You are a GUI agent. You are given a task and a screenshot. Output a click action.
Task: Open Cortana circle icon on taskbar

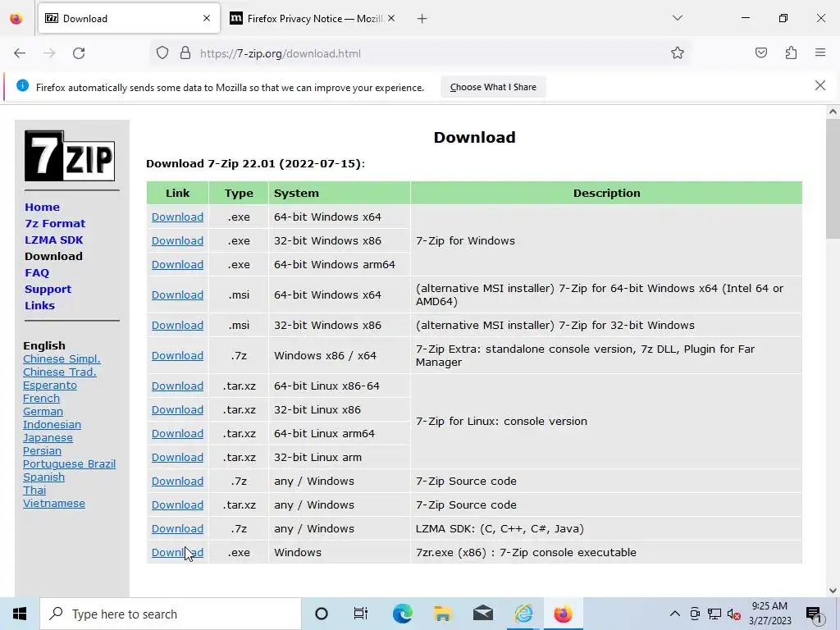321,614
